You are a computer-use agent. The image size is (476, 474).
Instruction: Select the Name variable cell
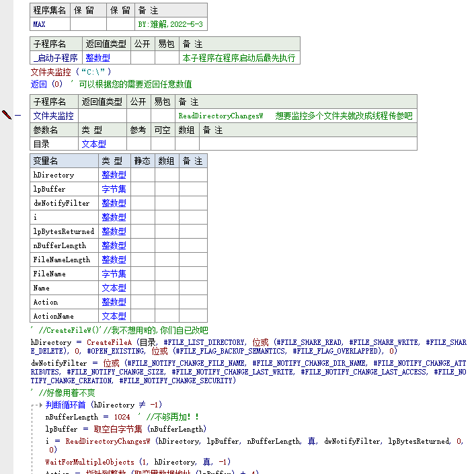(x=64, y=288)
